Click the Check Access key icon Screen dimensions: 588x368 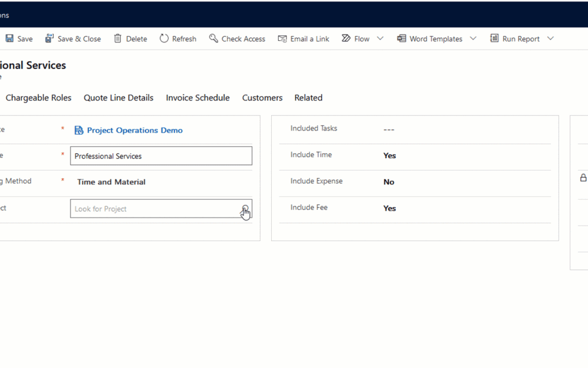click(213, 38)
